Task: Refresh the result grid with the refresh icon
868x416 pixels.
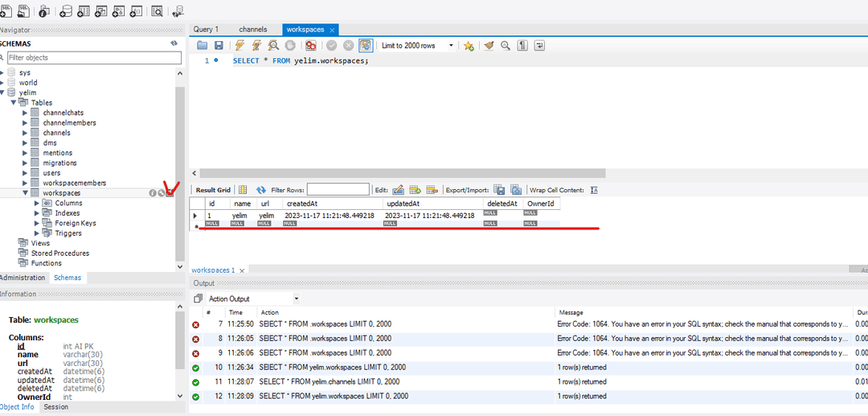Action: coord(261,190)
